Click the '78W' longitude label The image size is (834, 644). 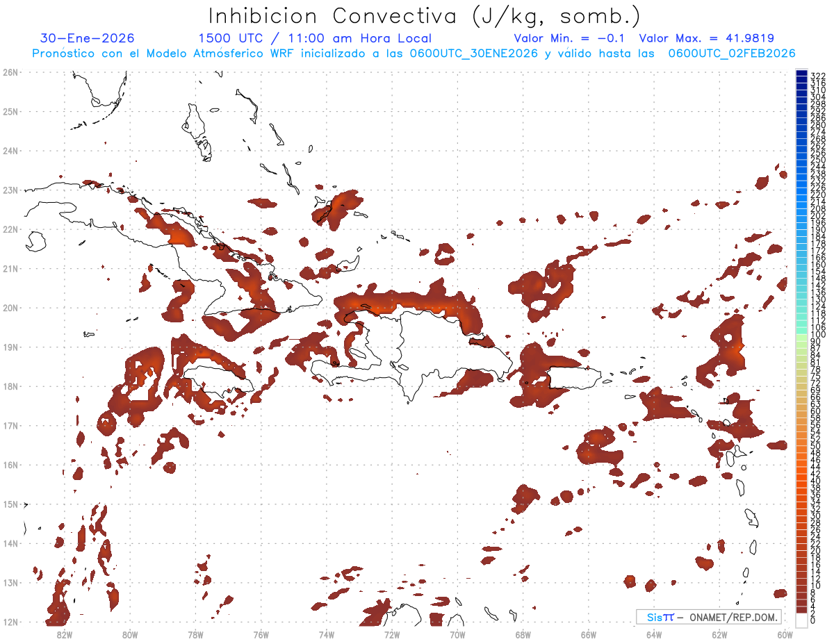195,634
